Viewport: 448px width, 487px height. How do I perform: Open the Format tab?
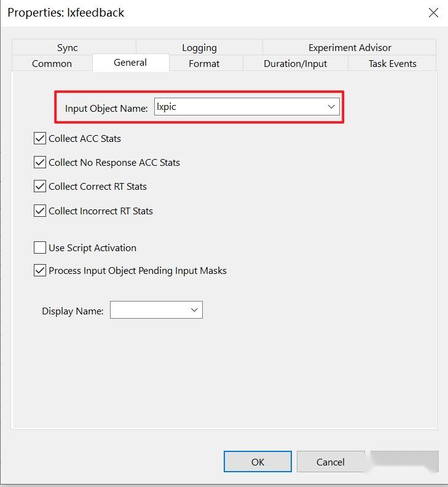(x=204, y=63)
